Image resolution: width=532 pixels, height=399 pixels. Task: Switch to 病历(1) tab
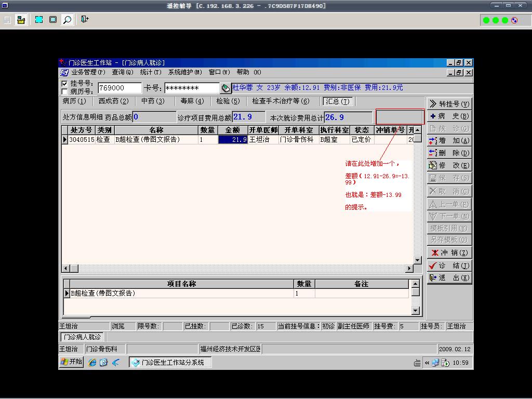pyautogui.click(x=74, y=101)
